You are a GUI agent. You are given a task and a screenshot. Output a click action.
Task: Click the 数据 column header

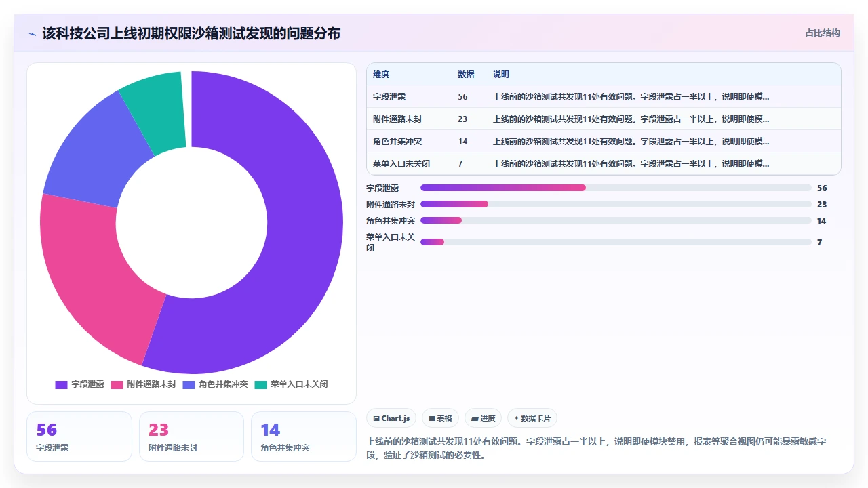click(466, 75)
